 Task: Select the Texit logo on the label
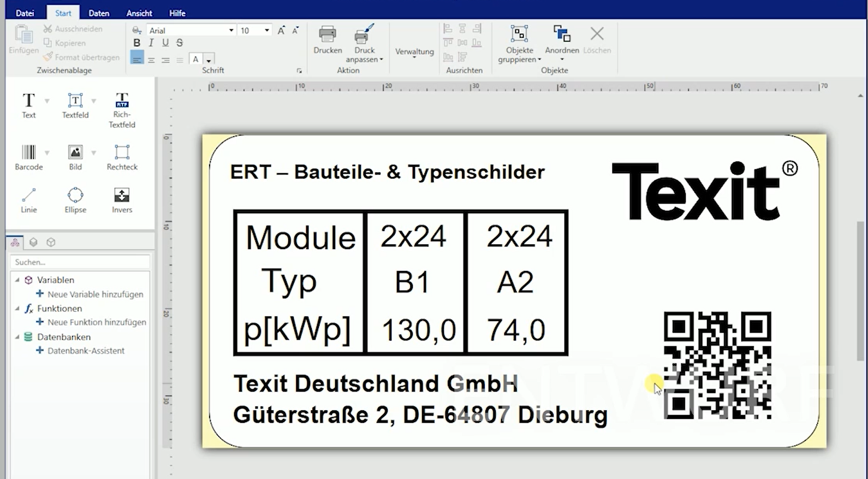(x=705, y=191)
